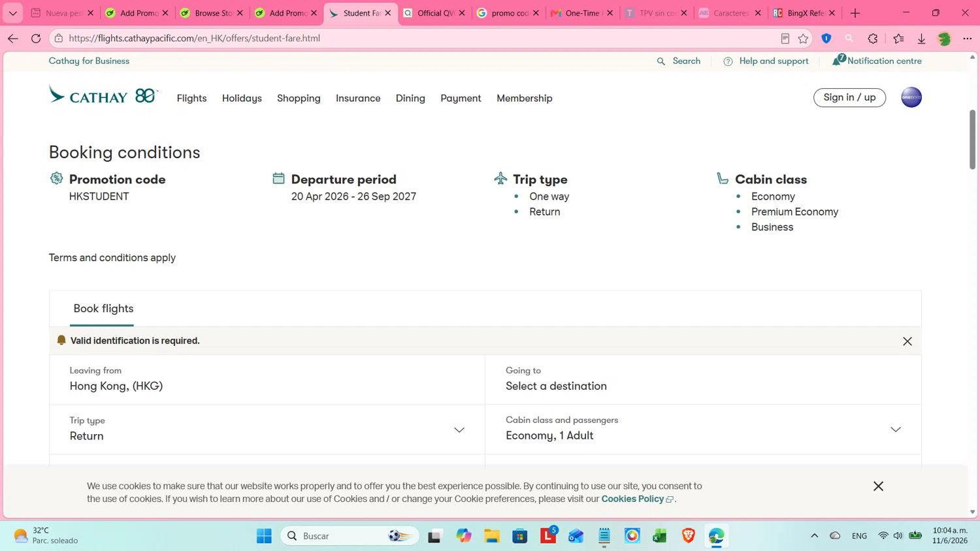This screenshot has height=551, width=980.
Task: Open the browser profile avatar
Action: [944, 39]
